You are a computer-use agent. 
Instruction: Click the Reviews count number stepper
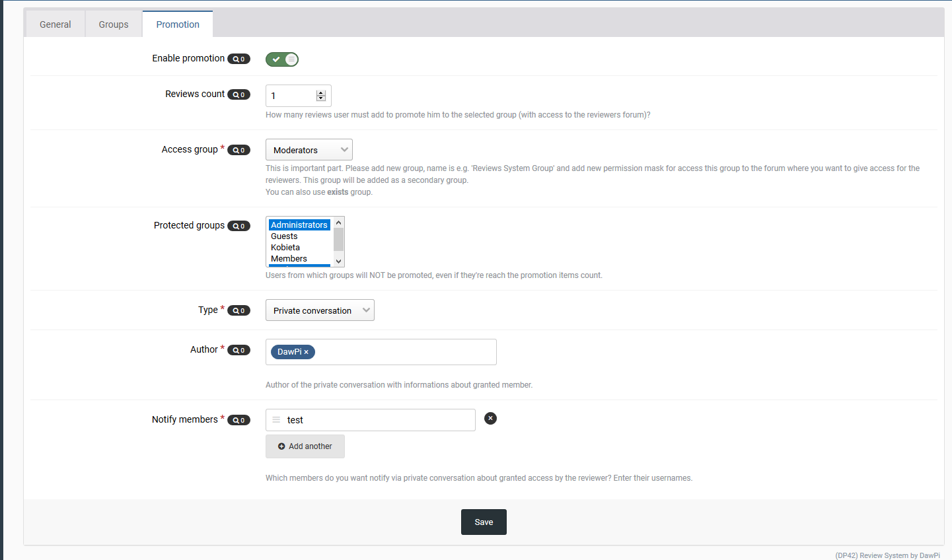point(321,96)
